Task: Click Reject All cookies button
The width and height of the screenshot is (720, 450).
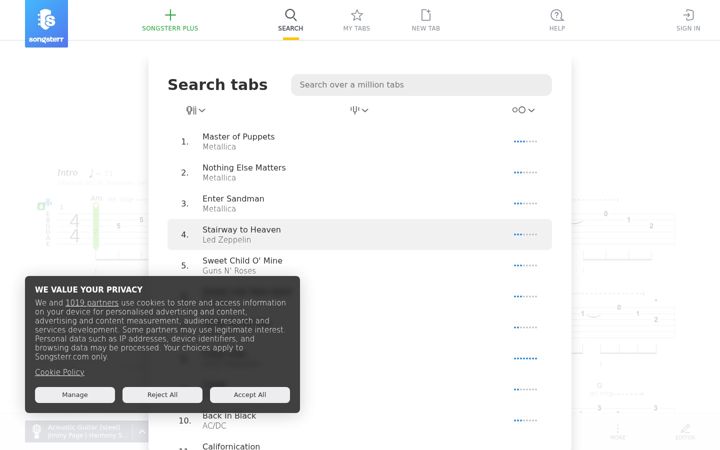Action: pyautogui.click(x=162, y=395)
